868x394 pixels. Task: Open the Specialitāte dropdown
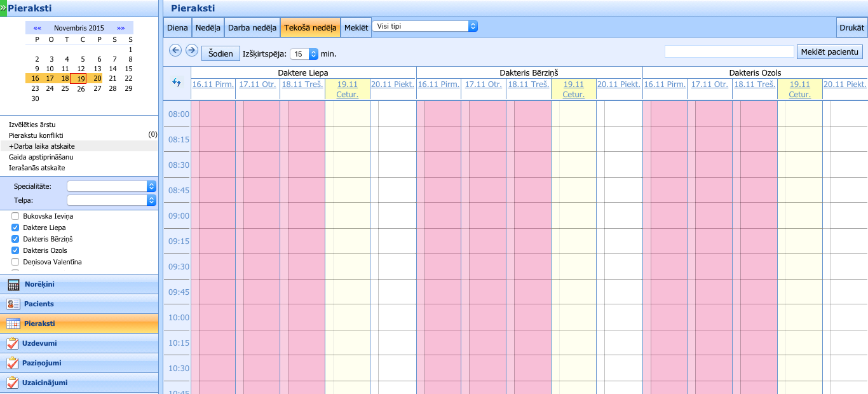pyautogui.click(x=111, y=186)
